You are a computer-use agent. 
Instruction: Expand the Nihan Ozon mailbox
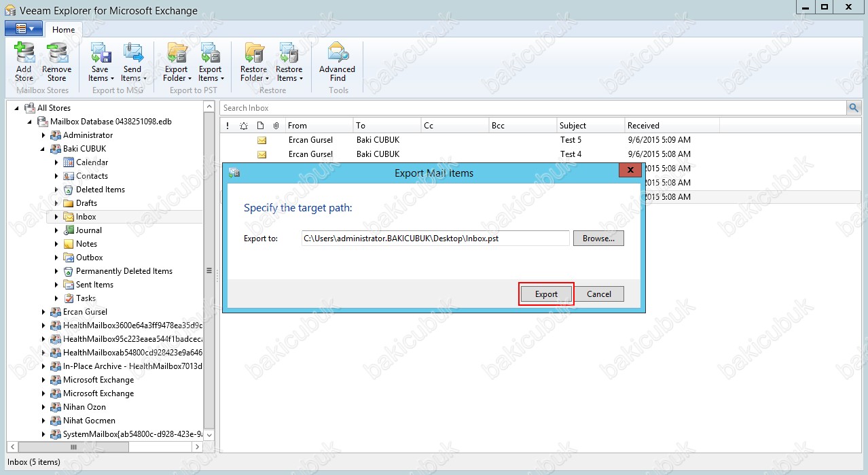pyautogui.click(x=43, y=407)
